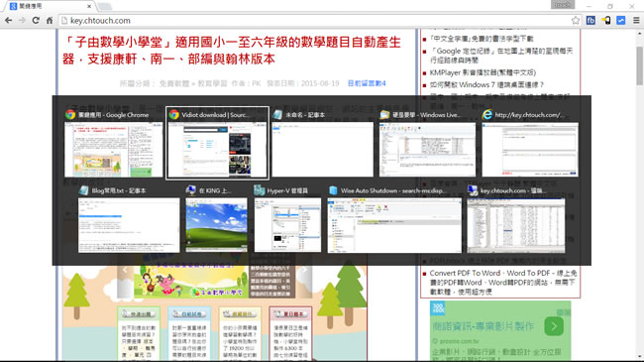The height and width of the screenshot is (362, 644).
Task: Open the blue comment count link
Action: tap(367, 83)
